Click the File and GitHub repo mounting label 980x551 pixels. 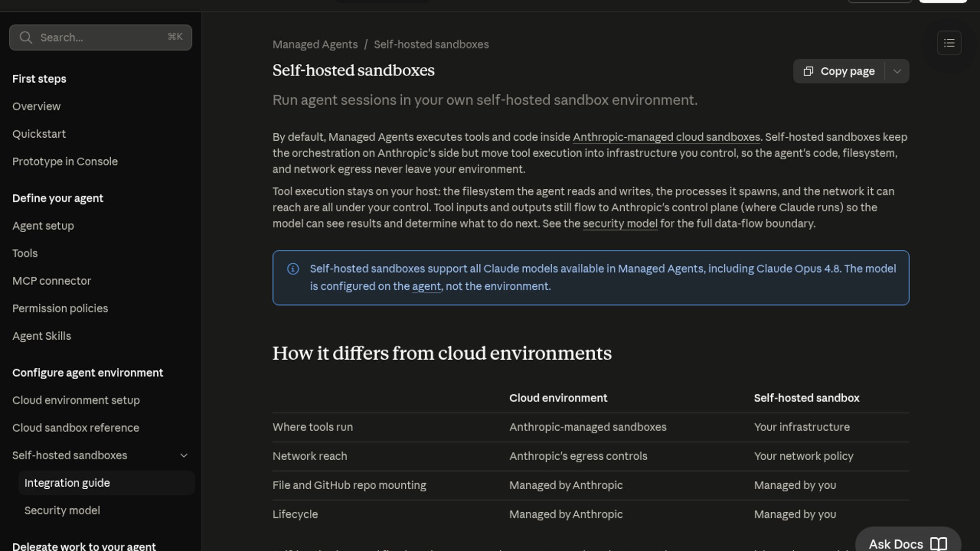(x=349, y=486)
